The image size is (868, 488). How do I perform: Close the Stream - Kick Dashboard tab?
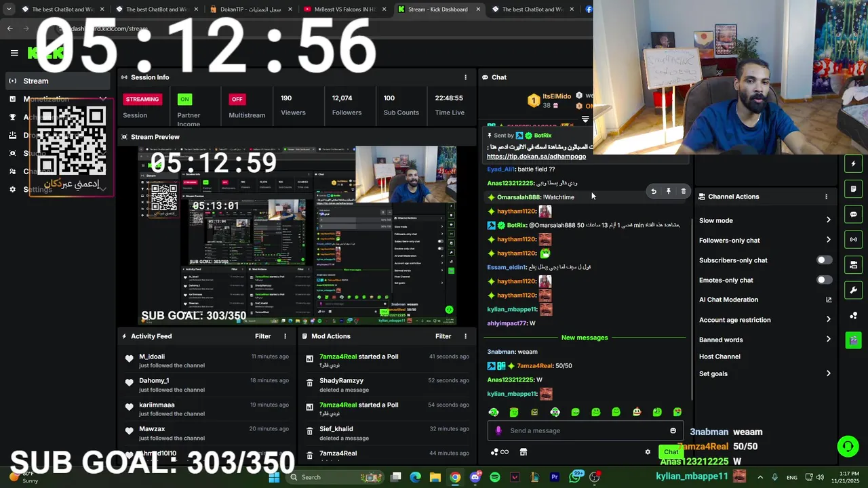tap(477, 9)
